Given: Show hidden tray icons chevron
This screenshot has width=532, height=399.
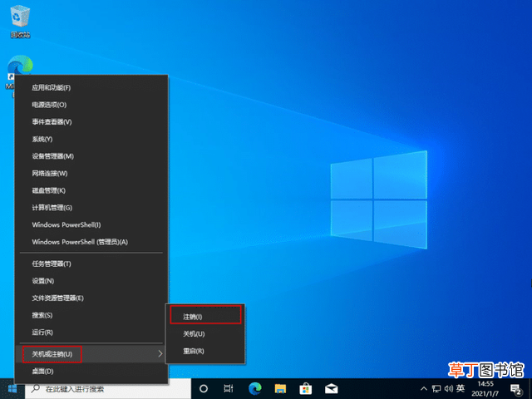Looking at the screenshot, I should click(x=424, y=389).
